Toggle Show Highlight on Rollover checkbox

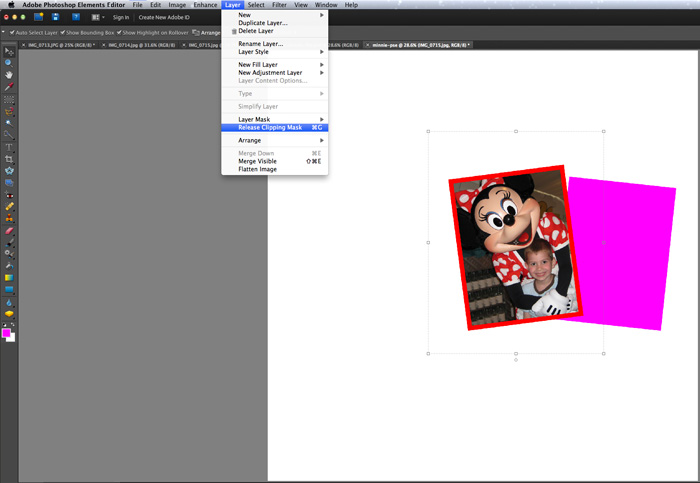119,33
